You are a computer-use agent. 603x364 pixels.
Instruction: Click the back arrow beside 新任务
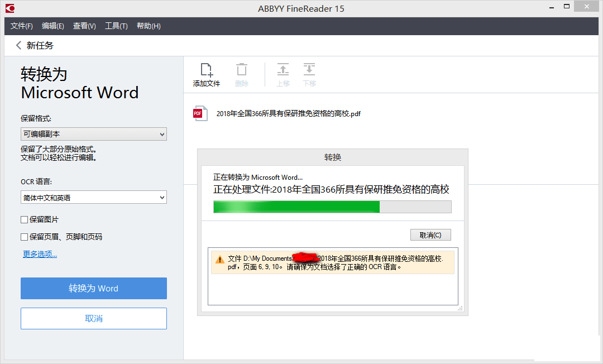[x=18, y=45]
